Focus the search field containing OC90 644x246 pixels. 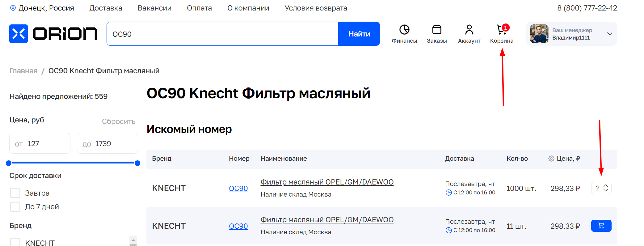click(222, 34)
